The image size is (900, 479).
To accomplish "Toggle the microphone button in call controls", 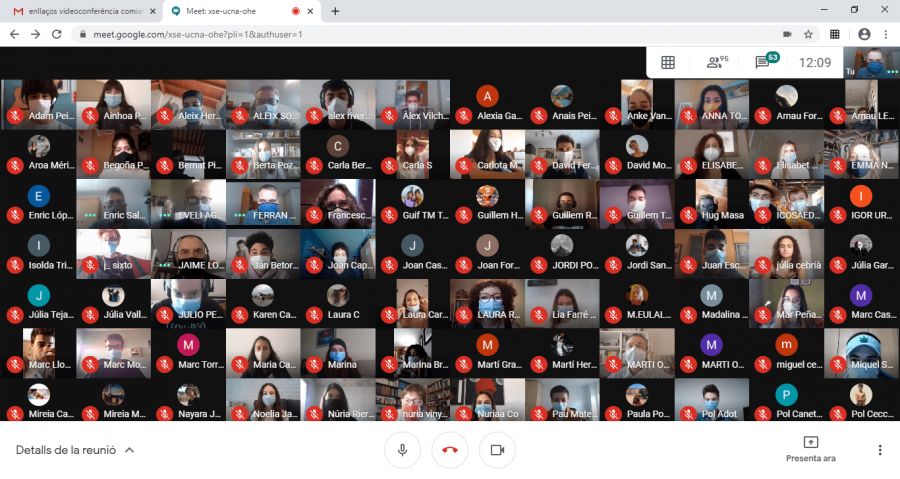I will 402,450.
